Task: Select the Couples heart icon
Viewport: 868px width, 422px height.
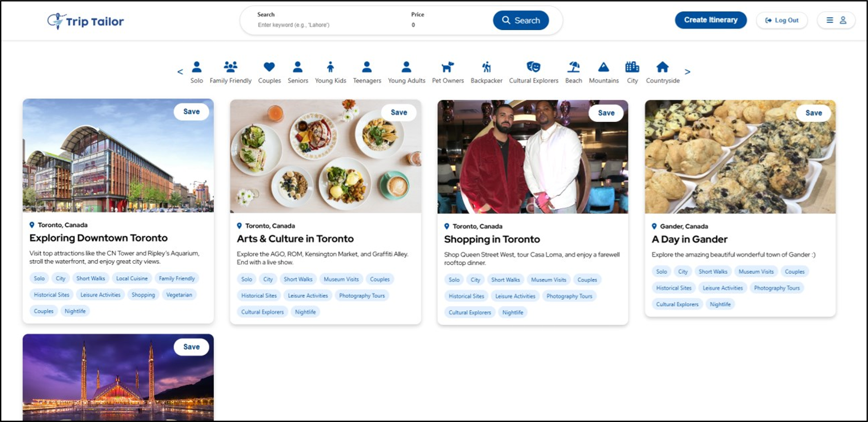Action: (269, 67)
